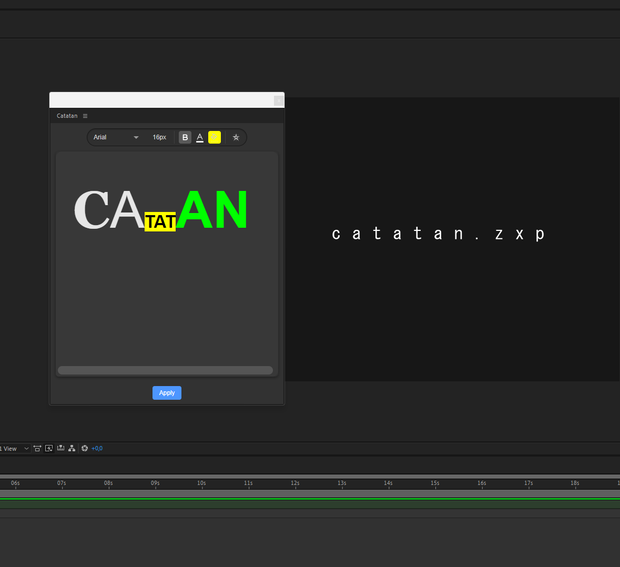
Task: Open the Arial font dropdown
Action: [x=115, y=137]
